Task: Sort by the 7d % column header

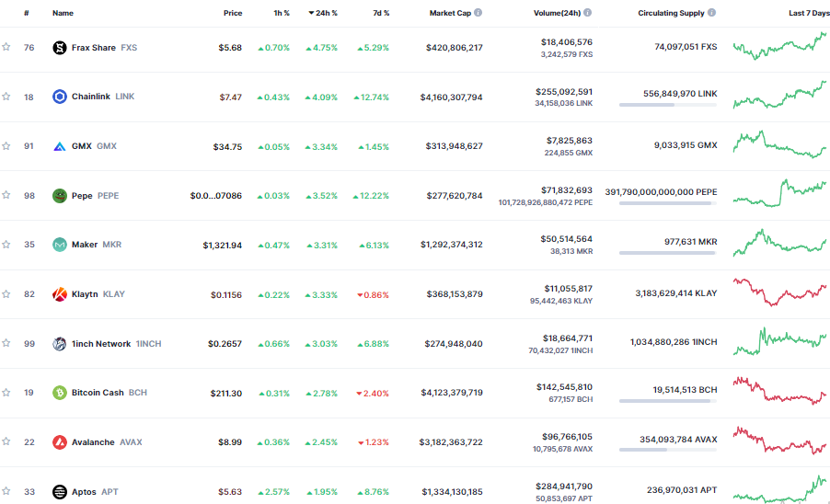Action: click(x=379, y=14)
